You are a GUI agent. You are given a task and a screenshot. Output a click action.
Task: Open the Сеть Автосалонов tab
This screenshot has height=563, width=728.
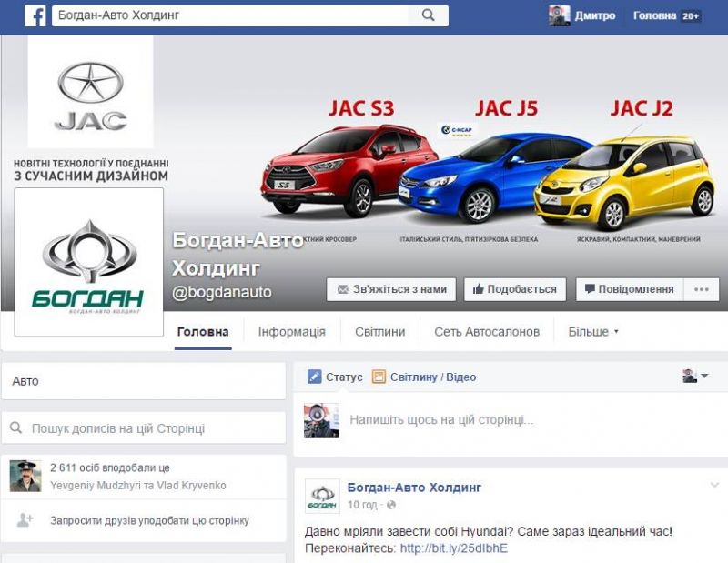(x=487, y=332)
